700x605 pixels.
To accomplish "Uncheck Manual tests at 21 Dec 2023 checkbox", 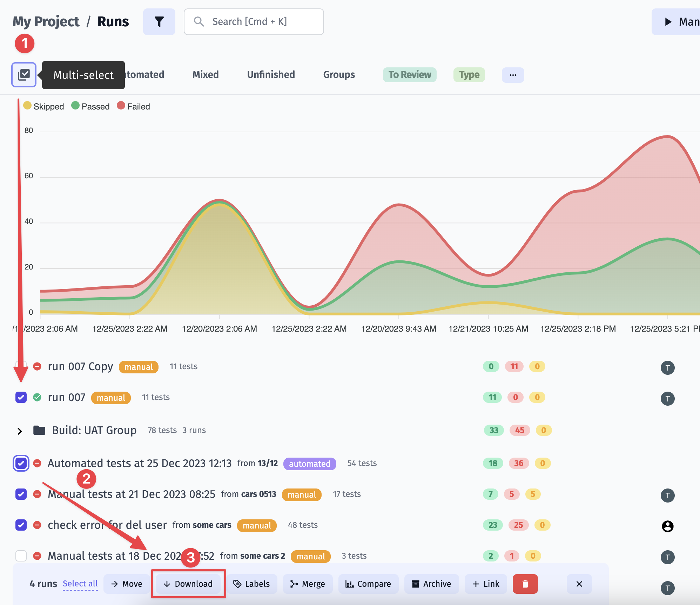I will [x=21, y=494].
